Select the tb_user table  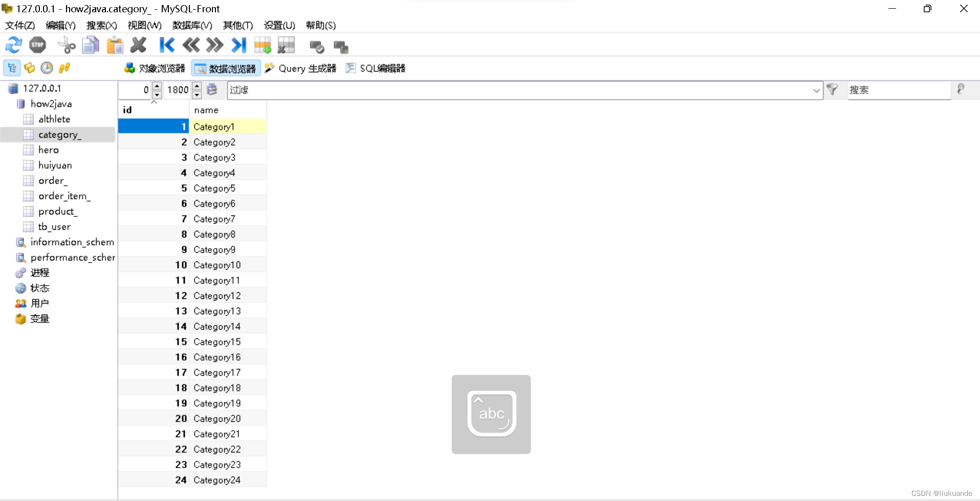click(54, 226)
